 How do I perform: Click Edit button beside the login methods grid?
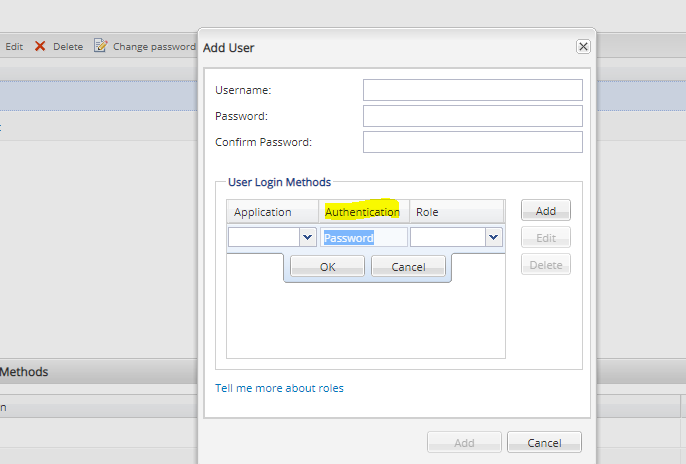click(x=545, y=238)
